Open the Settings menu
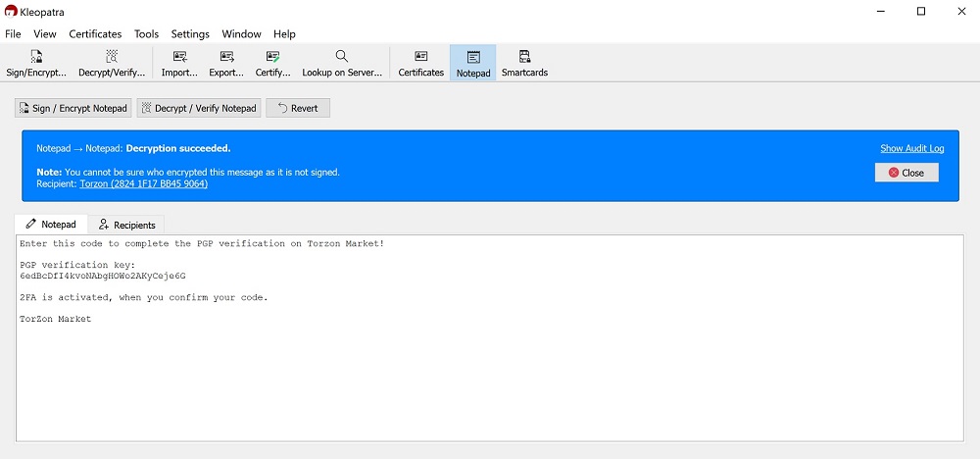980x459 pixels. coord(190,33)
